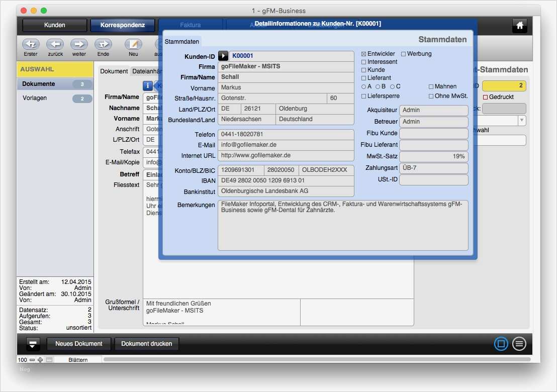Click the horizontal scrollbar at bottom
The image size is (557, 392).
coord(317,360)
